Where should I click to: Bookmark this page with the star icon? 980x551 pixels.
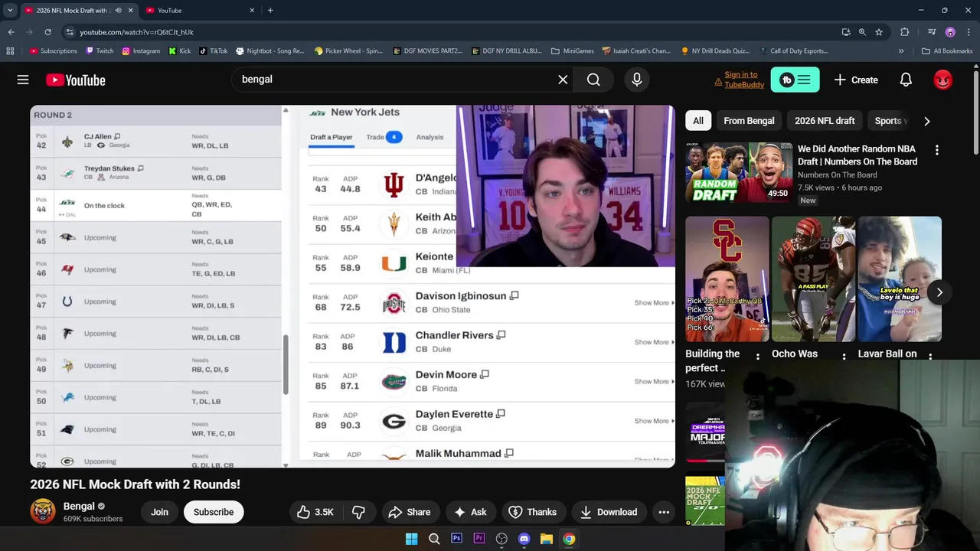[x=879, y=32]
